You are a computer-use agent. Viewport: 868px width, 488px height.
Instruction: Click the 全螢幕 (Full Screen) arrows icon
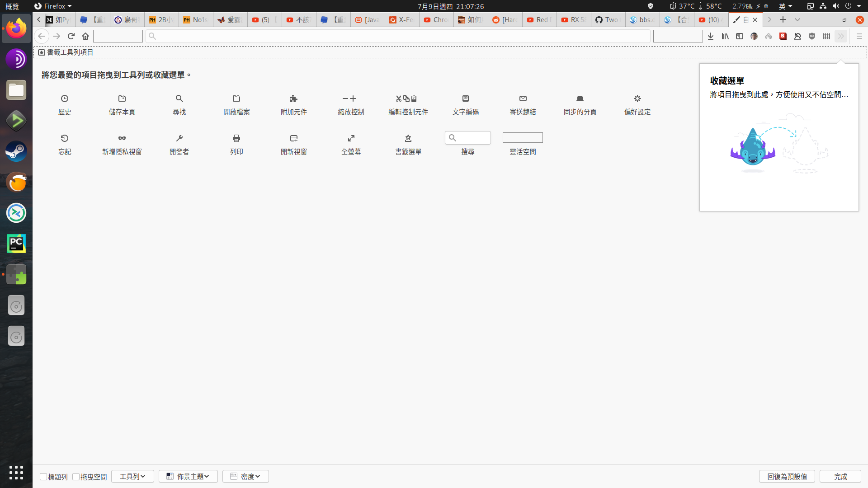click(x=351, y=138)
